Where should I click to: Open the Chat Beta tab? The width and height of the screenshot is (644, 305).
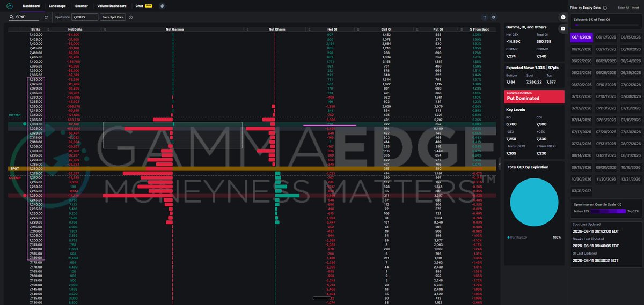[x=143, y=5]
